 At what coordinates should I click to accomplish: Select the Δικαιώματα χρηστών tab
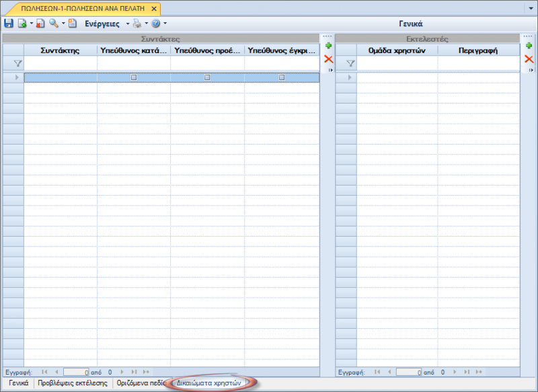click(209, 383)
